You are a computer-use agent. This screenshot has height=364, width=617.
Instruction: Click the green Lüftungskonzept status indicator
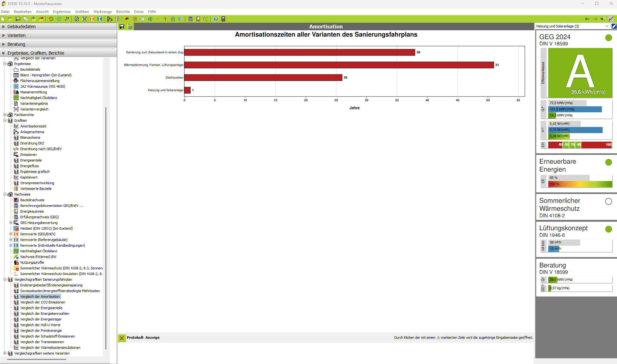tap(608, 229)
